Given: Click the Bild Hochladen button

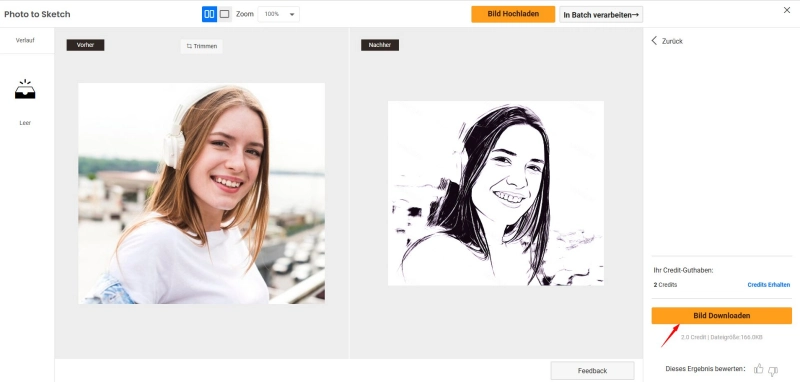Looking at the screenshot, I should [x=513, y=14].
